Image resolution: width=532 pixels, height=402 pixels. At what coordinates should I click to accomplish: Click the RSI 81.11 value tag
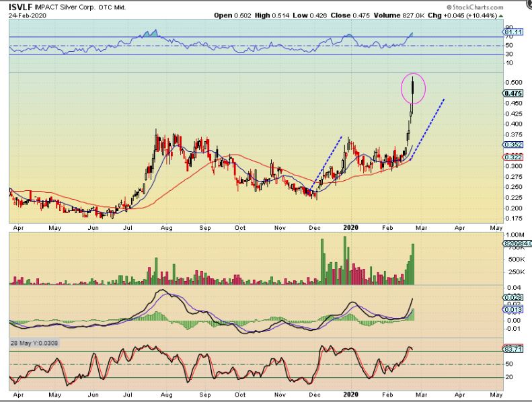(513, 32)
